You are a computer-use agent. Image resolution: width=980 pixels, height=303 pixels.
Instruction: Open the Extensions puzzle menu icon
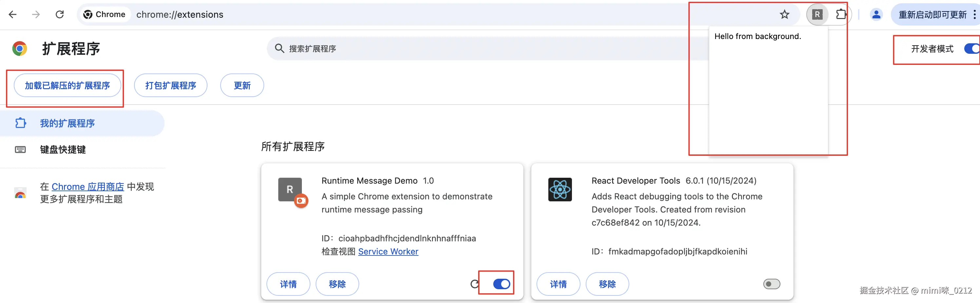[840, 14]
